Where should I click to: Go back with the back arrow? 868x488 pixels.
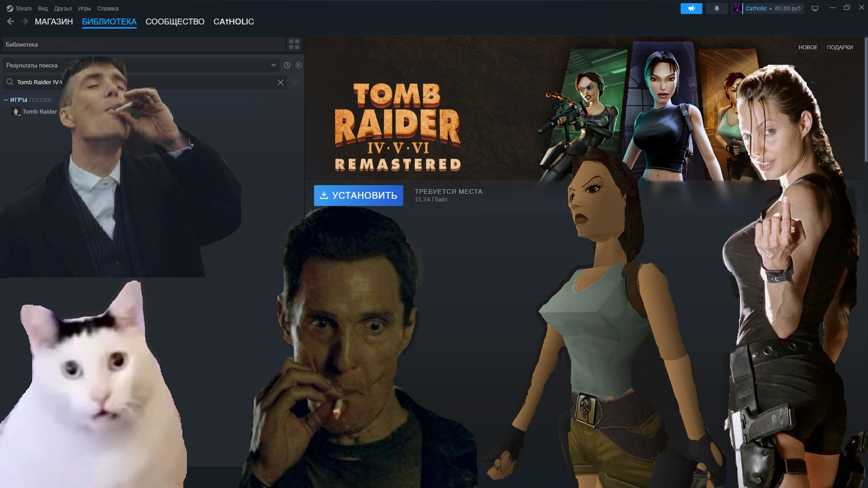[x=10, y=21]
